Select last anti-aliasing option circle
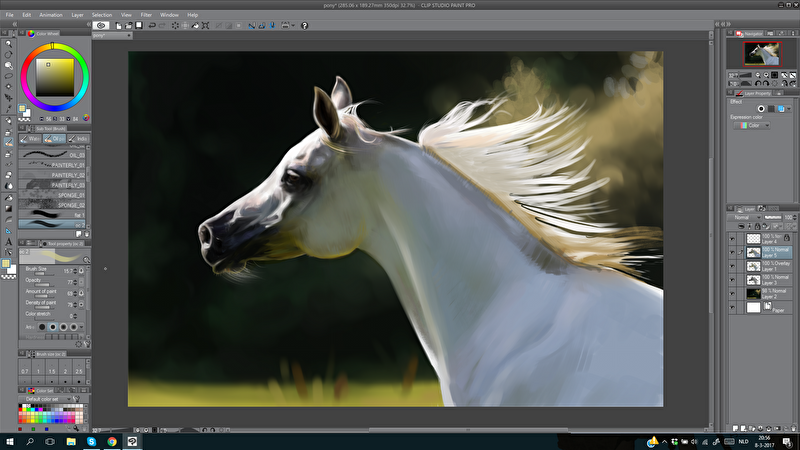Viewport: 800px width, 450px height. pos(73,327)
